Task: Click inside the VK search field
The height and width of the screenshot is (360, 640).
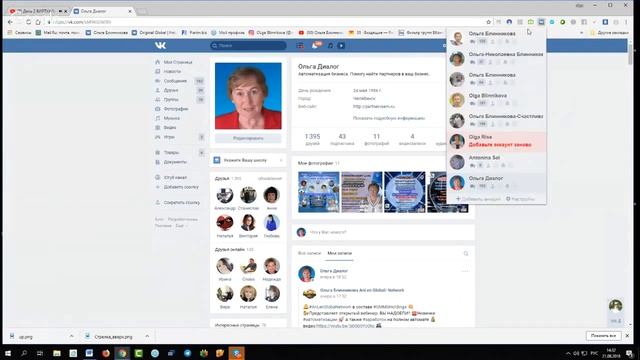Action: [248, 45]
